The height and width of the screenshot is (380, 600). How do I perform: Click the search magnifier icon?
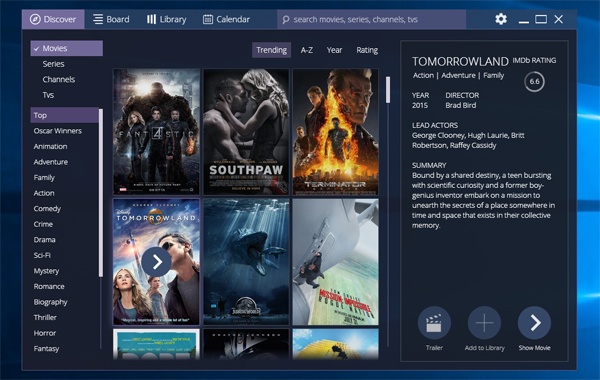(285, 20)
